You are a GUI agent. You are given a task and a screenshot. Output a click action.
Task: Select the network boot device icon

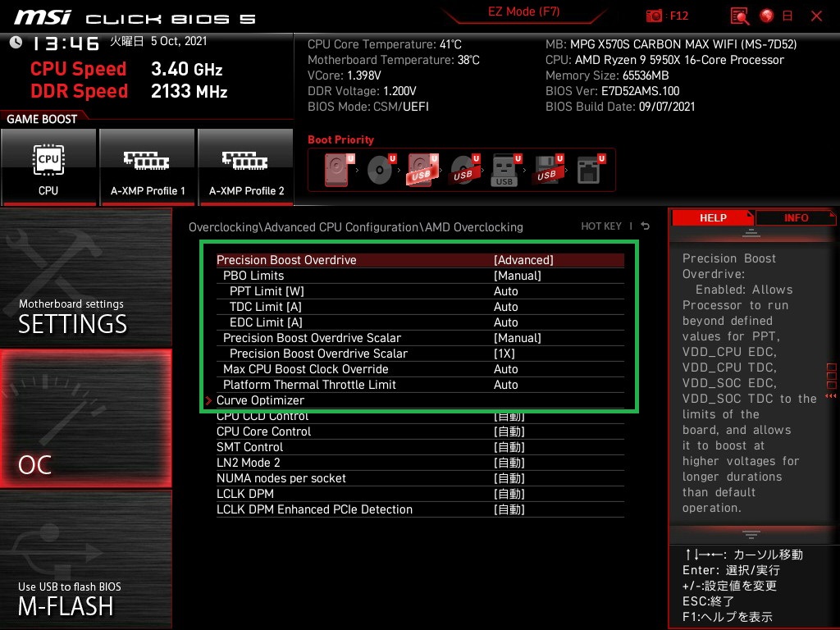click(591, 170)
